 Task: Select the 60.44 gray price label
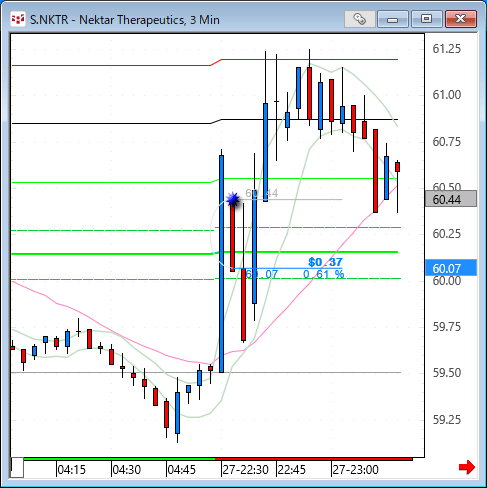(451, 199)
